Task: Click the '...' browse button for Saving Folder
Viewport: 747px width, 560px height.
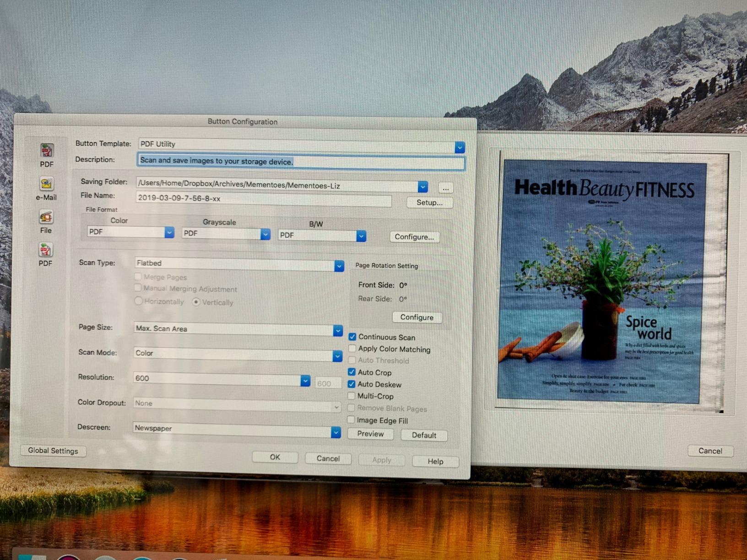Action: click(445, 188)
